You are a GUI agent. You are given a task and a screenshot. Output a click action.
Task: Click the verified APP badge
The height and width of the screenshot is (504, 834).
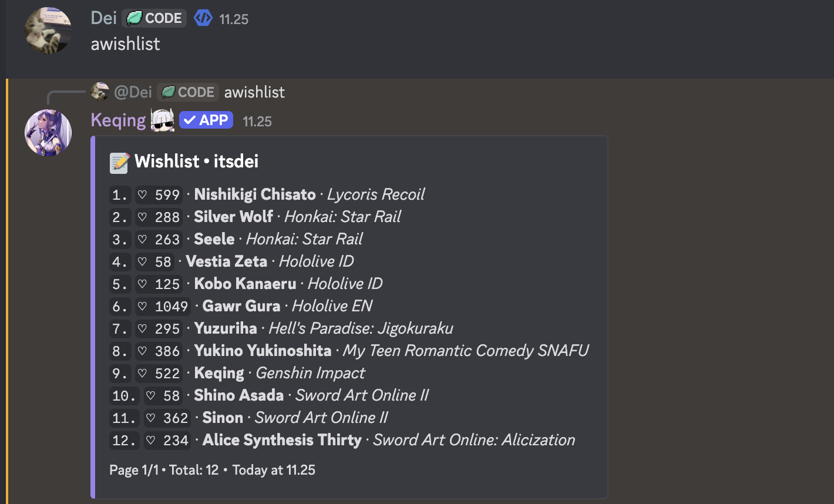pos(206,120)
